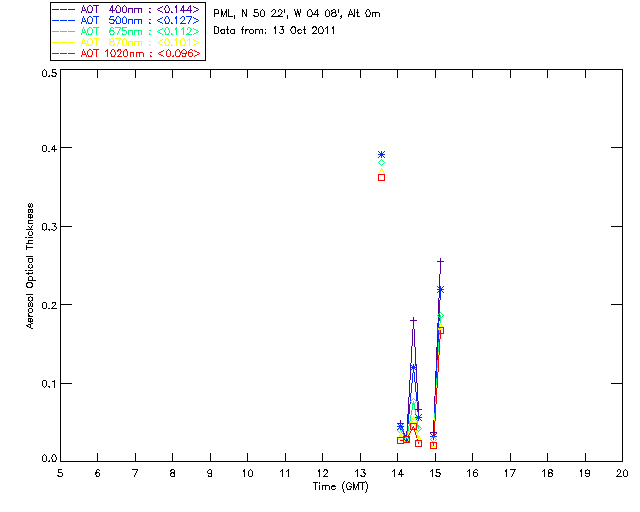Click the red dashed line sample for 1020nm

tap(64, 53)
